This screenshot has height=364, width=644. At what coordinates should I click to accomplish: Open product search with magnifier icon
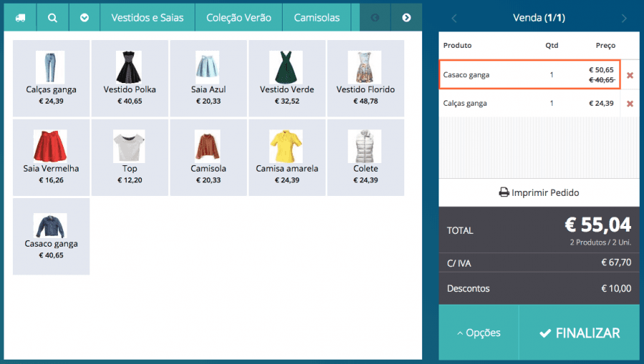pyautogui.click(x=52, y=17)
